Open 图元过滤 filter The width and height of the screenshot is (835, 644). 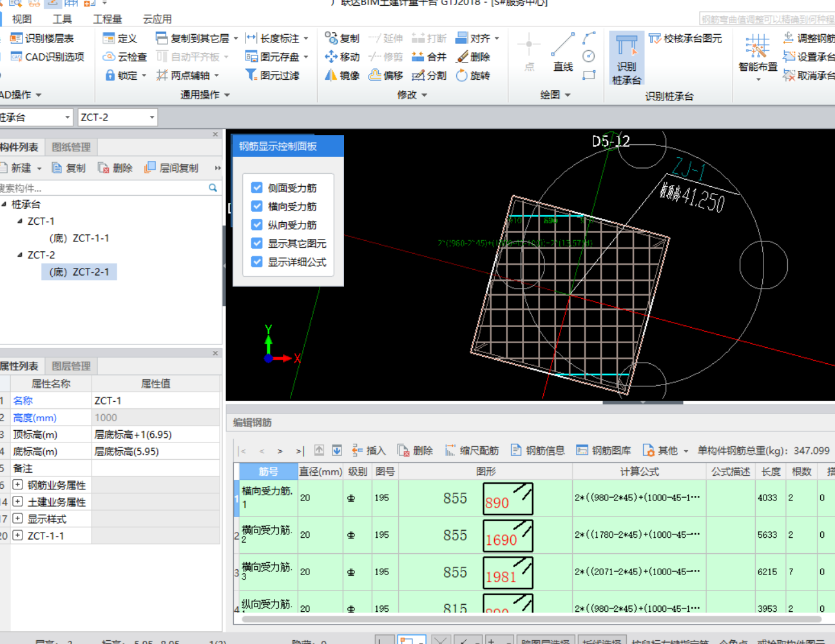coord(273,75)
